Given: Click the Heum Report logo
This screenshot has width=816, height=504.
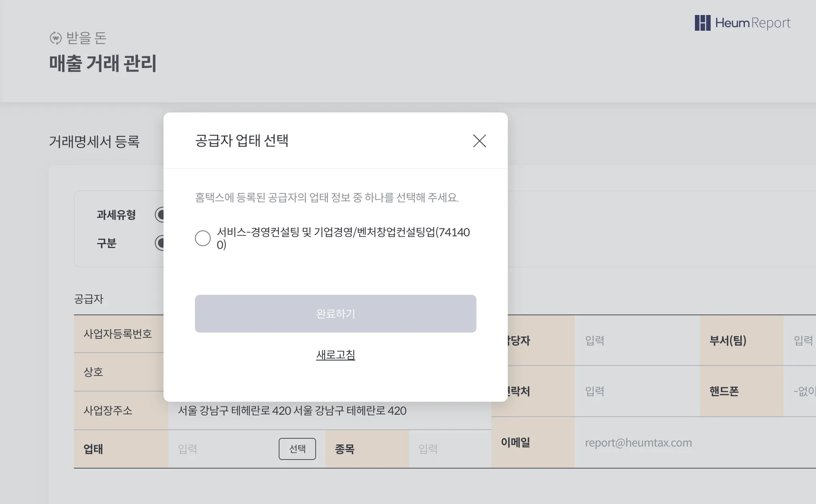Looking at the screenshot, I should tap(742, 23).
